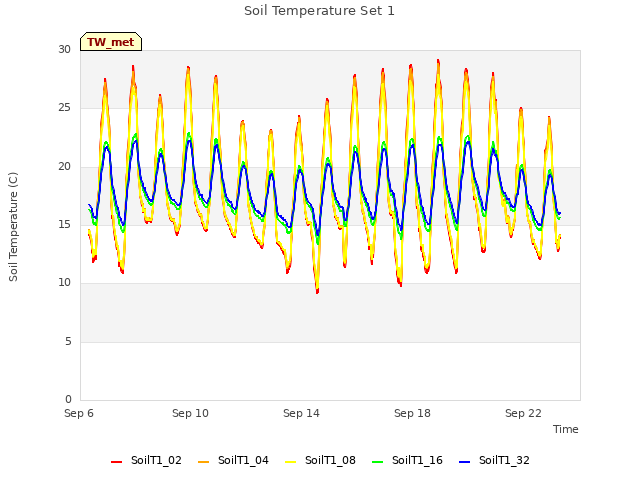The image size is (640, 480).
Task: Select the Sep 22 x-axis tick
Action: 523,413
